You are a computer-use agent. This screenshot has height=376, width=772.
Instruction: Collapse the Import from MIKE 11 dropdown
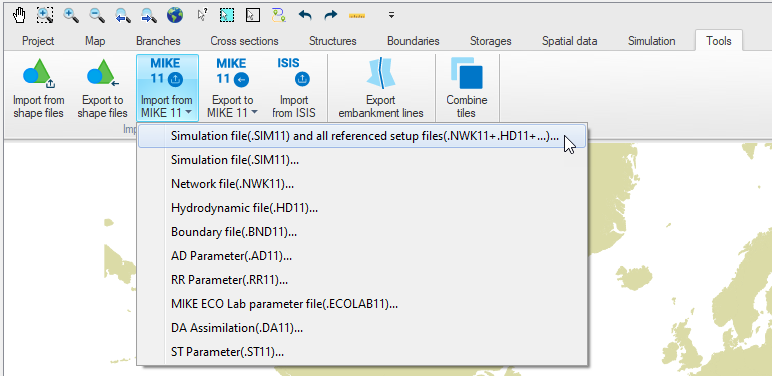pos(167,88)
